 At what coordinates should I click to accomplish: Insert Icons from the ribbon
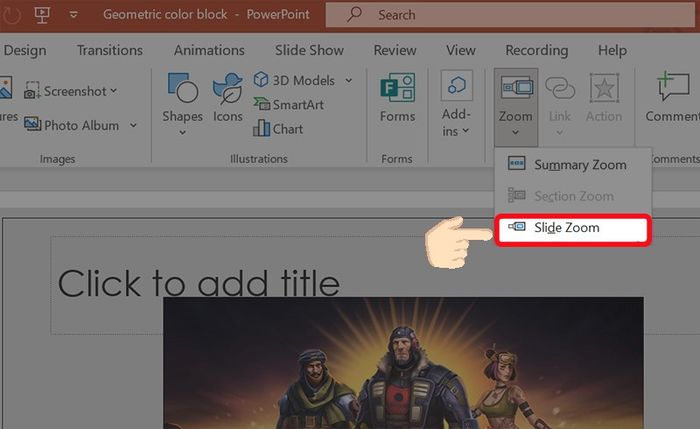tap(228, 98)
